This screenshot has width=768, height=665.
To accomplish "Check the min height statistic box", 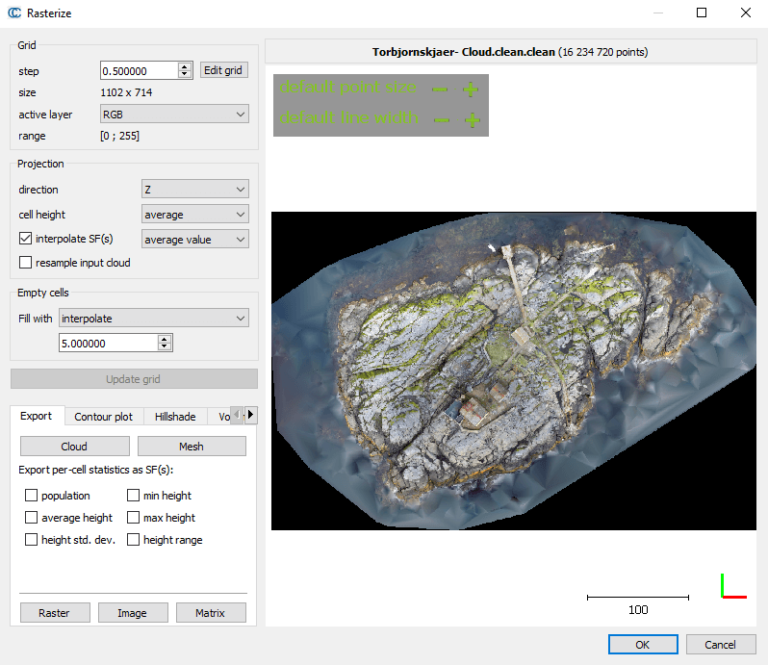I will point(133,495).
